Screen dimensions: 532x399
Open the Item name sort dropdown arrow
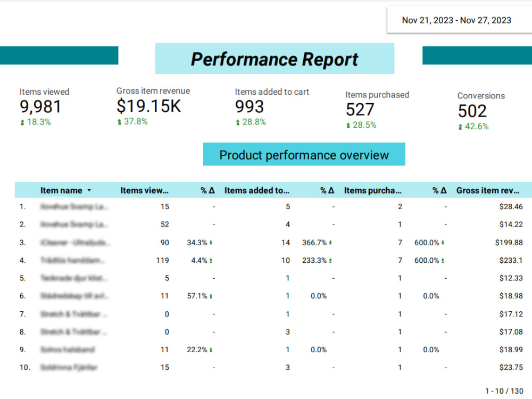(x=89, y=190)
